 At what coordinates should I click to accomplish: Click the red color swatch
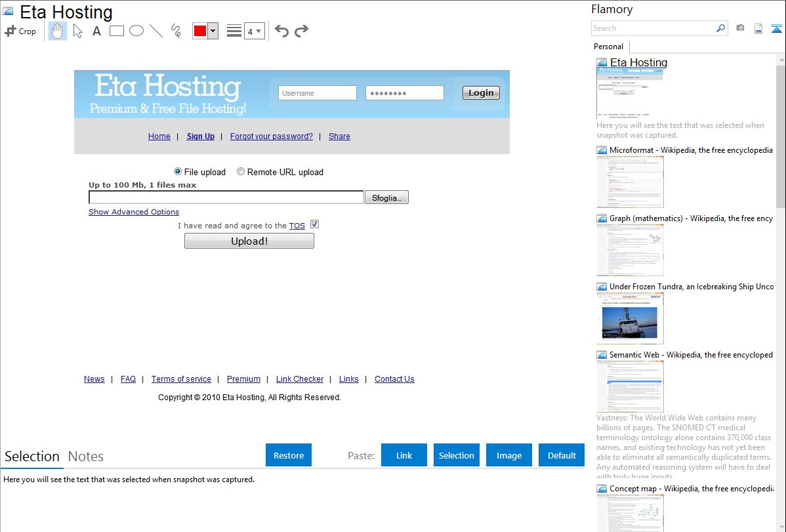[200, 31]
